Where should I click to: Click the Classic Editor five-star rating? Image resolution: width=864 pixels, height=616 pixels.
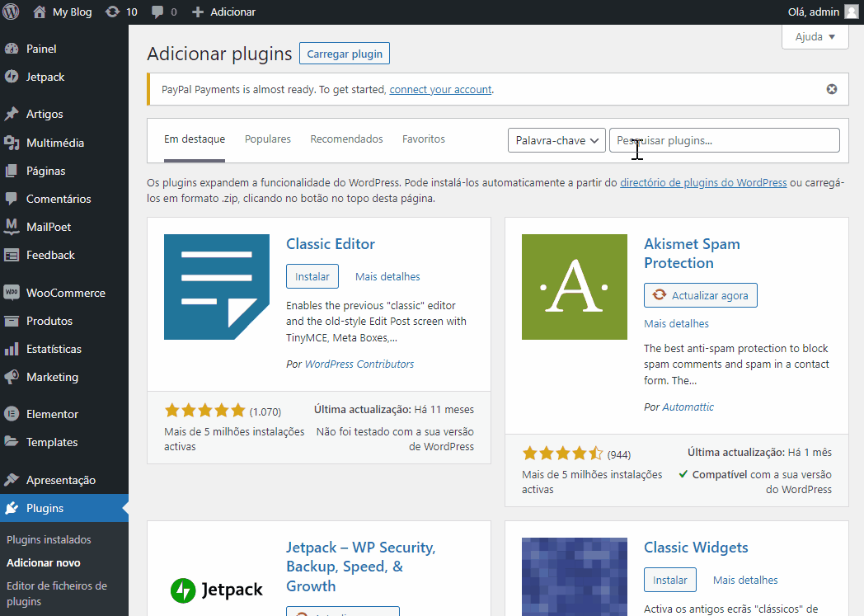pos(204,411)
